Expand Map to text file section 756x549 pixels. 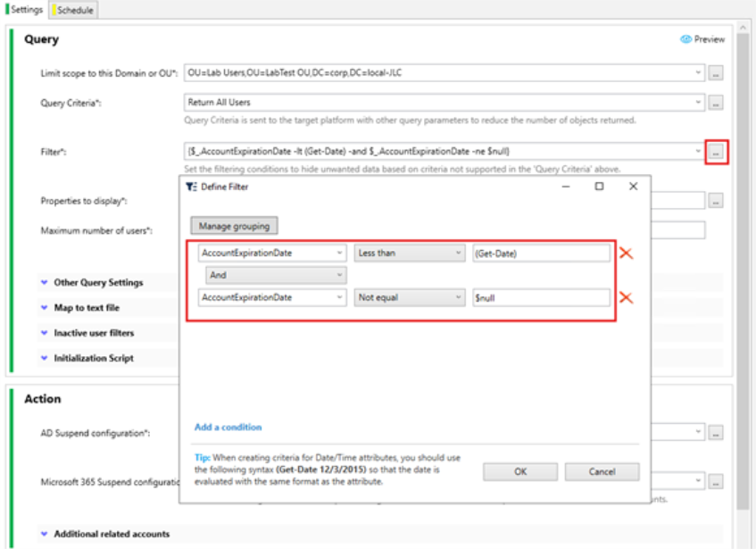[x=45, y=307]
